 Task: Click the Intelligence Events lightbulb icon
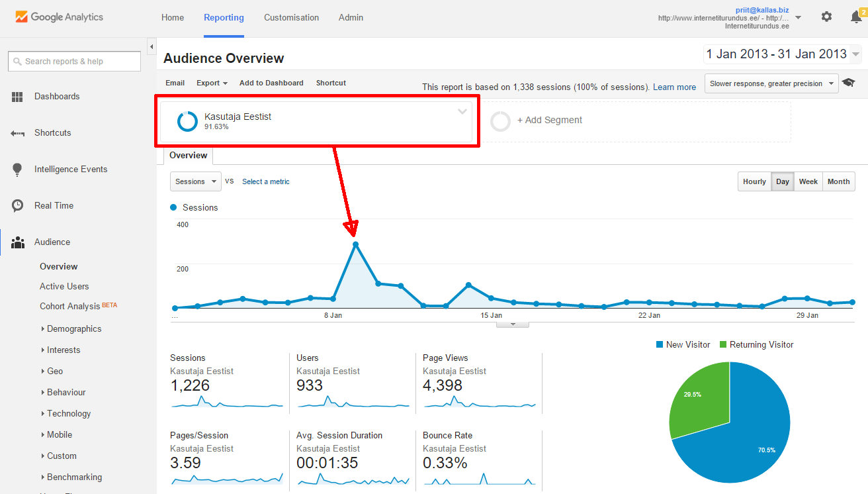click(x=18, y=170)
